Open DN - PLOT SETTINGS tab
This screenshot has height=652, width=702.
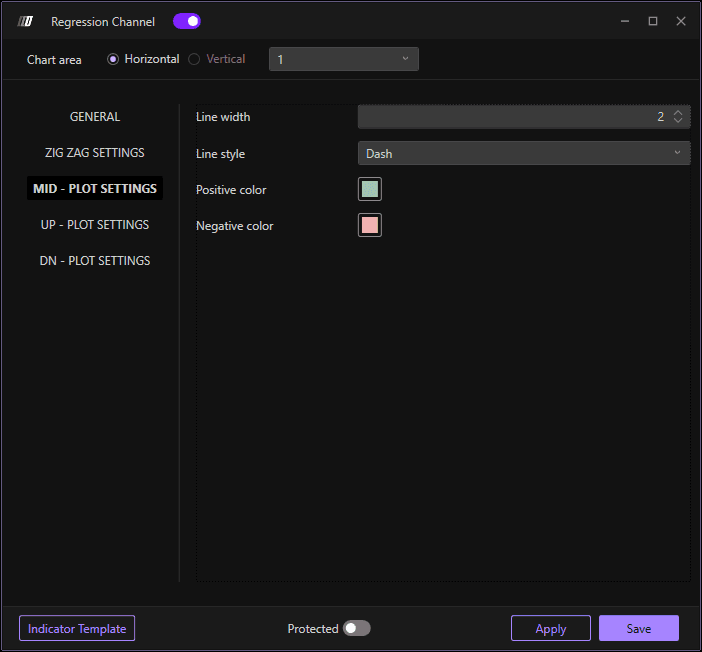95,261
